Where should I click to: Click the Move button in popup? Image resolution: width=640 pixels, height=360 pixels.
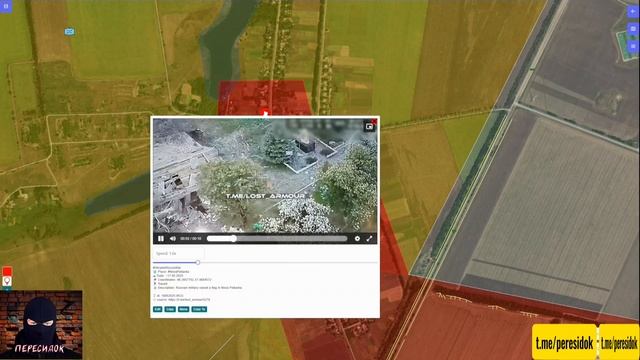click(x=183, y=309)
